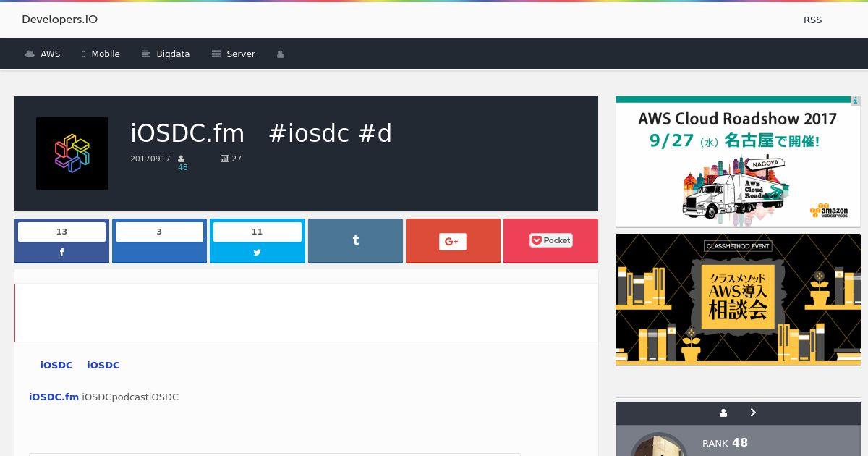Click the chart icon next to 27
The width and height of the screenshot is (868, 456).
tap(225, 159)
